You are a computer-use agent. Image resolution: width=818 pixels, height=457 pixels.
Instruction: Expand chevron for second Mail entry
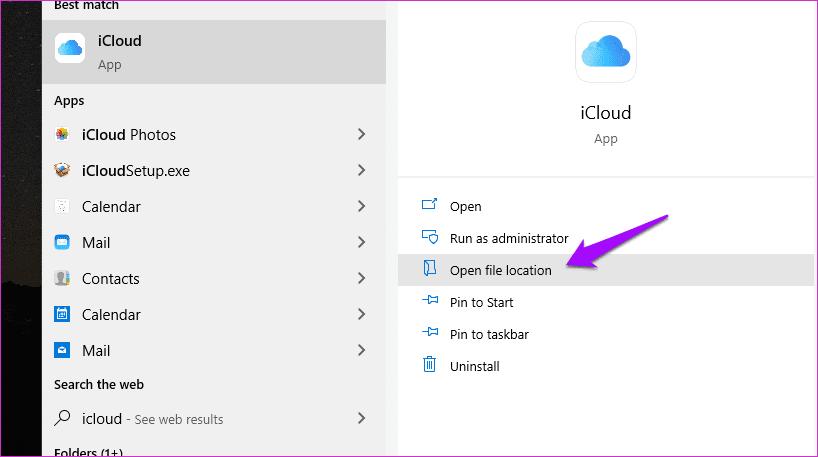point(362,350)
